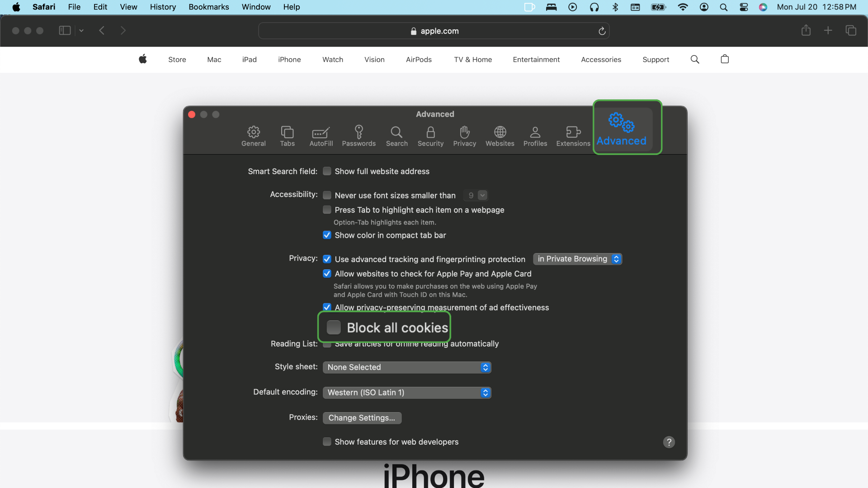The image size is (868, 488).
Task: Open the Extensions settings pane
Action: [x=573, y=136]
